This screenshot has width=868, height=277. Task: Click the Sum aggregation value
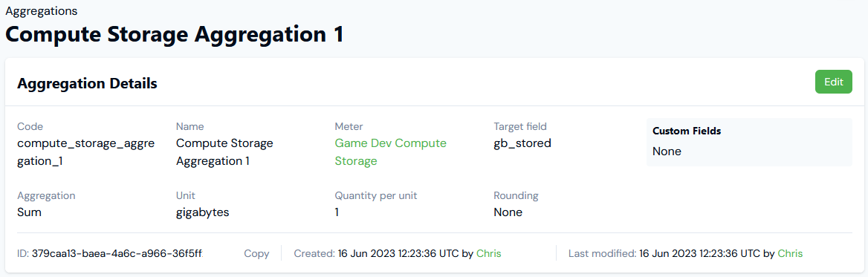point(29,212)
